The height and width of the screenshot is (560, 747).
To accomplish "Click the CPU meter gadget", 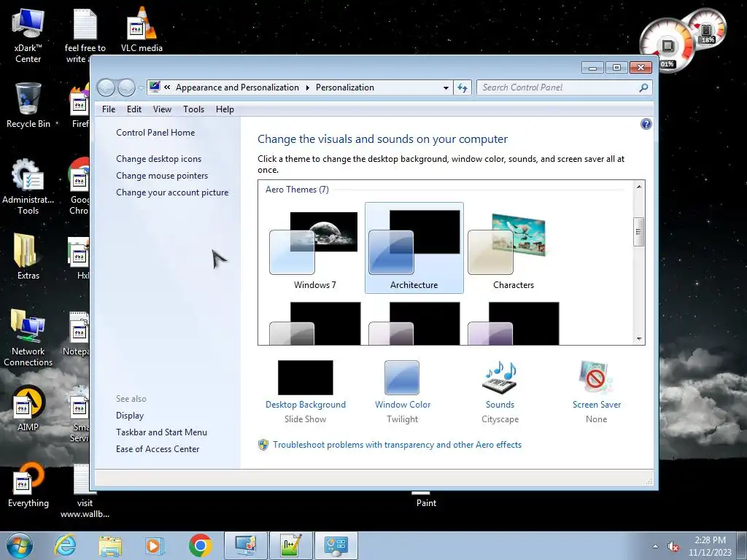I will click(x=667, y=46).
